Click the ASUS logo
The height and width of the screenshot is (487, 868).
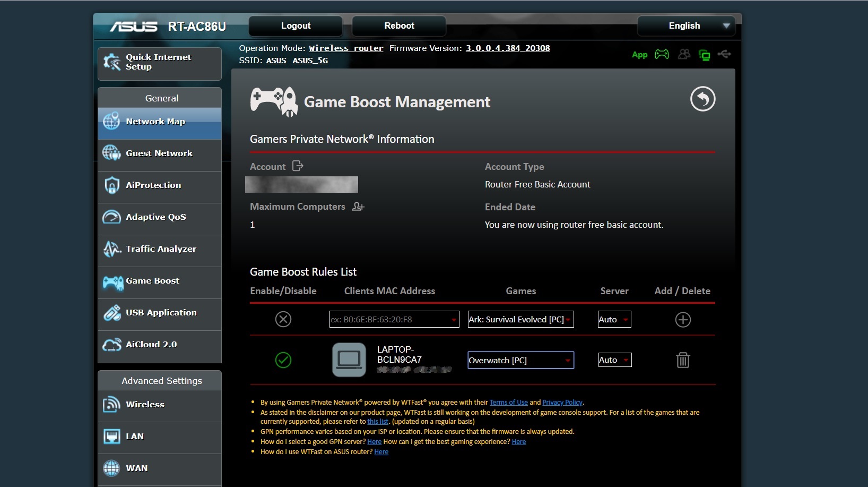point(134,26)
